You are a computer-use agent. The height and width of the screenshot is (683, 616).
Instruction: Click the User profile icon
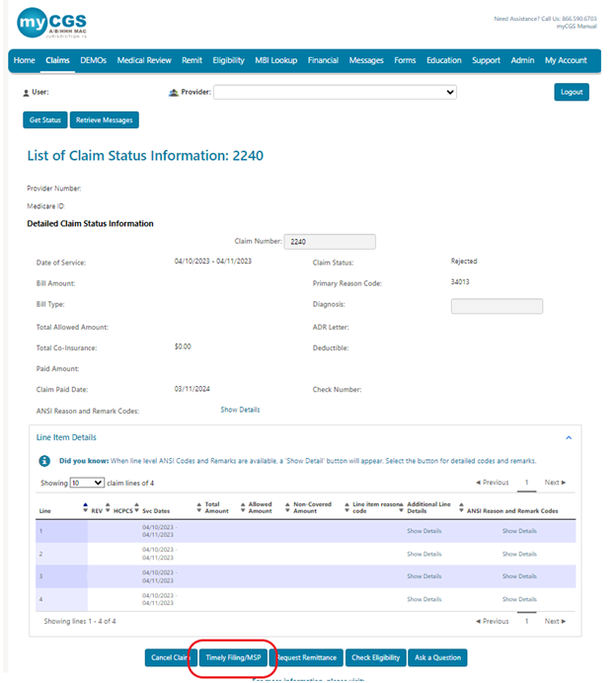tap(26, 92)
